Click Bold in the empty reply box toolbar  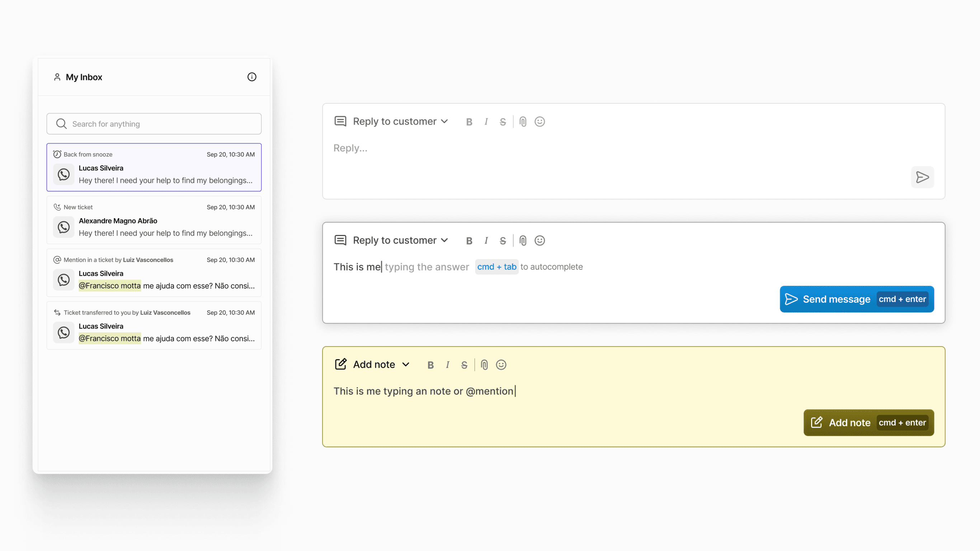pyautogui.click(x=469, y=122)
